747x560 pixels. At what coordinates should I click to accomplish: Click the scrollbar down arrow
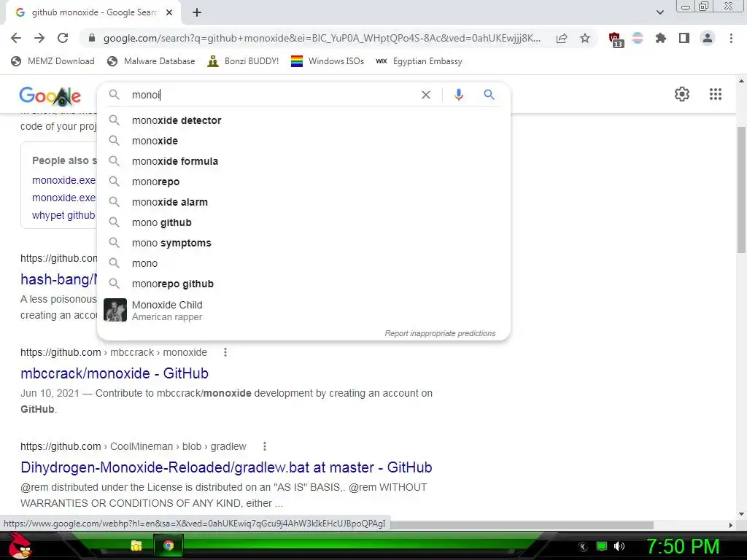click(x=741, y=513)
